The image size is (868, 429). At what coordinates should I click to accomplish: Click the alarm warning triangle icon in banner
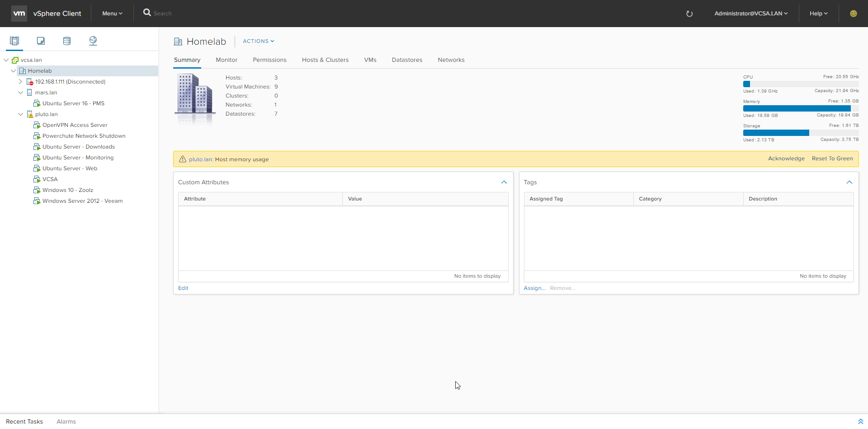(183, 159)
